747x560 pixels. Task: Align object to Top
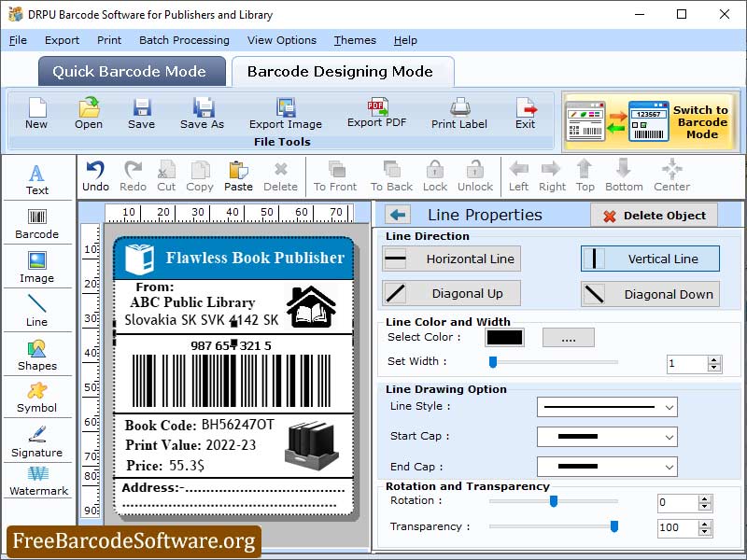point(585,176)
